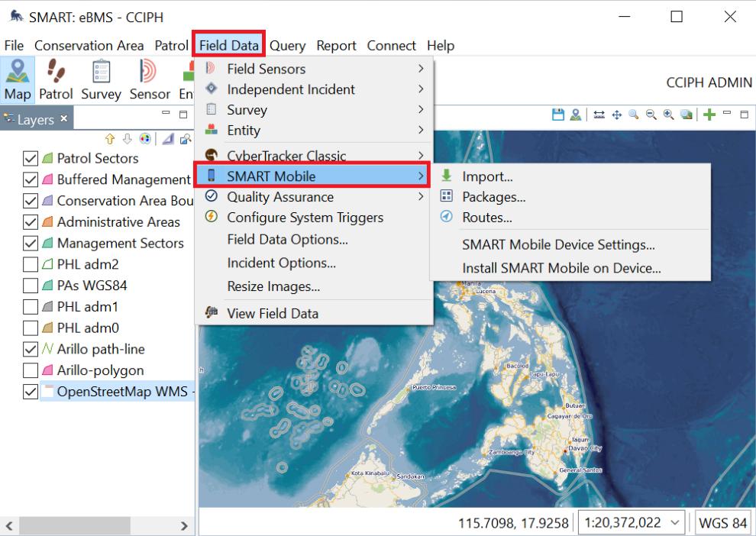Click the purple triangle layer style icon
The height and width of the screenshot is (536, 756).
pyautogui.click(x=168, y=139)
